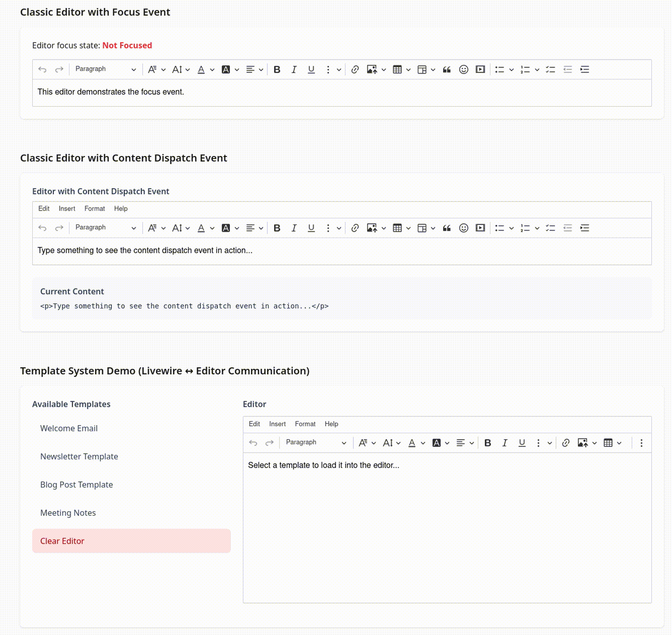Image resolution: width=672 pixels, height=635 pixels.
Task: Click the Upload image icon
Action: (x=372, y=69)
